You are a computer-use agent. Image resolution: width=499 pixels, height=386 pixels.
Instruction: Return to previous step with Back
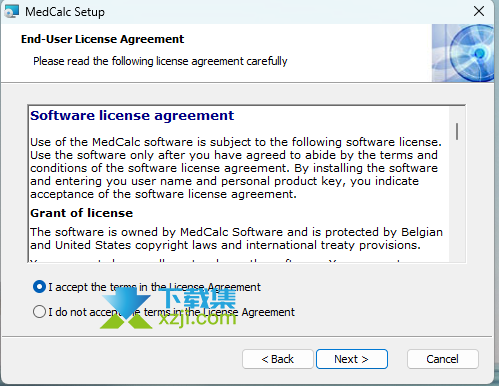coord(278,359)
